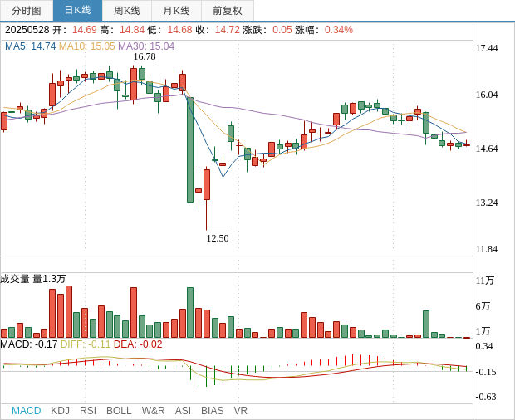Display the BOLL indicator
Image resolution: width=515 pixels, height=420 pixels.
point(119,411)
